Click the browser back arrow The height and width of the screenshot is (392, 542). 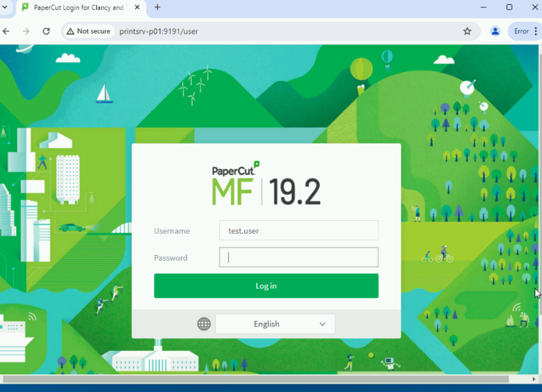[x=6, y=31]
